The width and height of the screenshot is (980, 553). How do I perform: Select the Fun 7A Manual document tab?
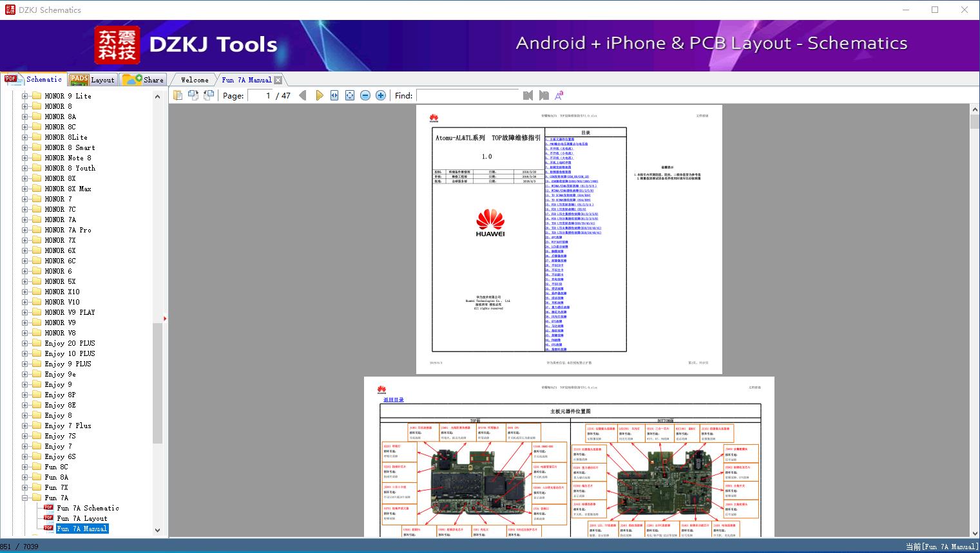click(247, 80)
